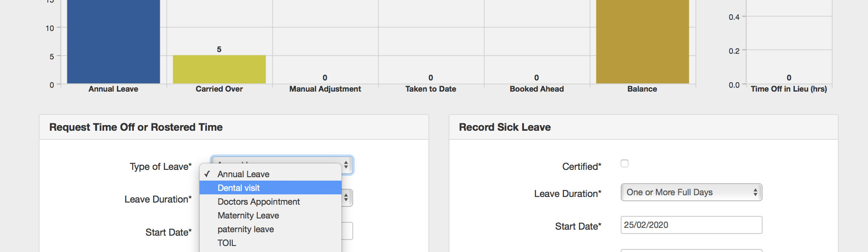Click the sick leave Start Date field
This screenshot has height=252, width=868.
tap(691, 225)
